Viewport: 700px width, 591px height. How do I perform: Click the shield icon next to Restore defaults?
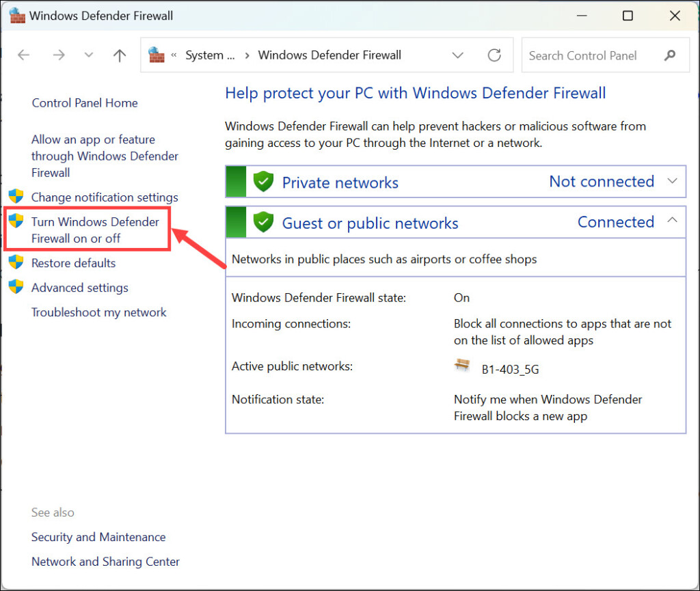pos(16,262)
